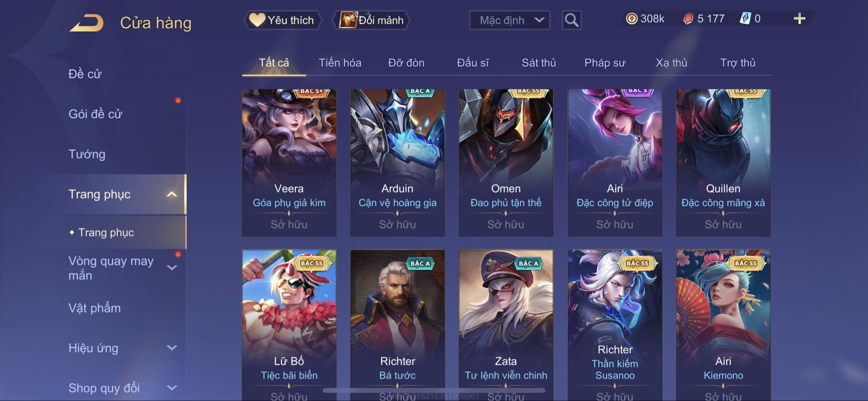Open Đổi mảnh fragment exchange button

371,20
